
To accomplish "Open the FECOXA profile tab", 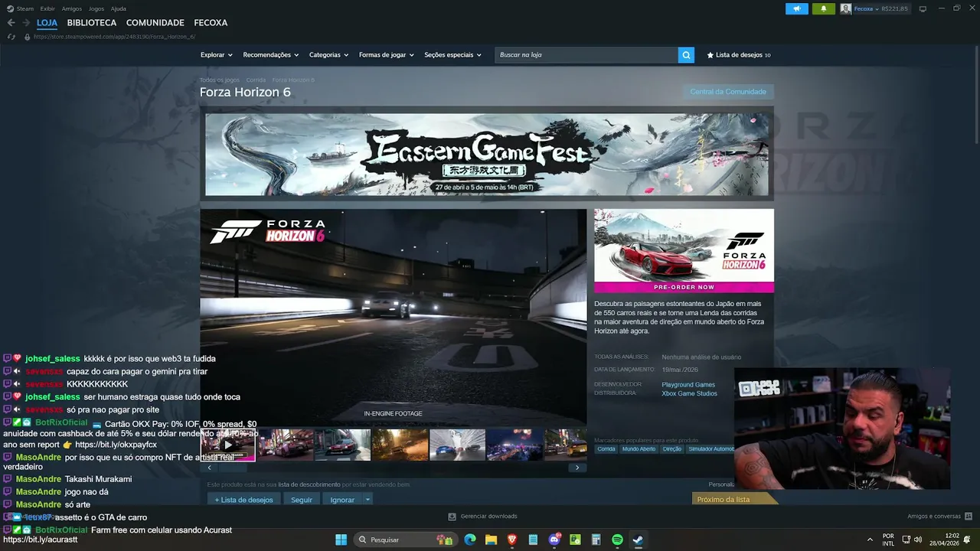I will click(x=211, y=23).
